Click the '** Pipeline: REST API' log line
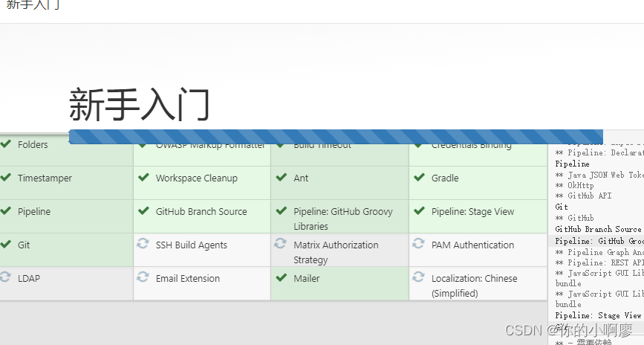The height and width of the screenshot is (345, 644). click(x=599, y=262)
